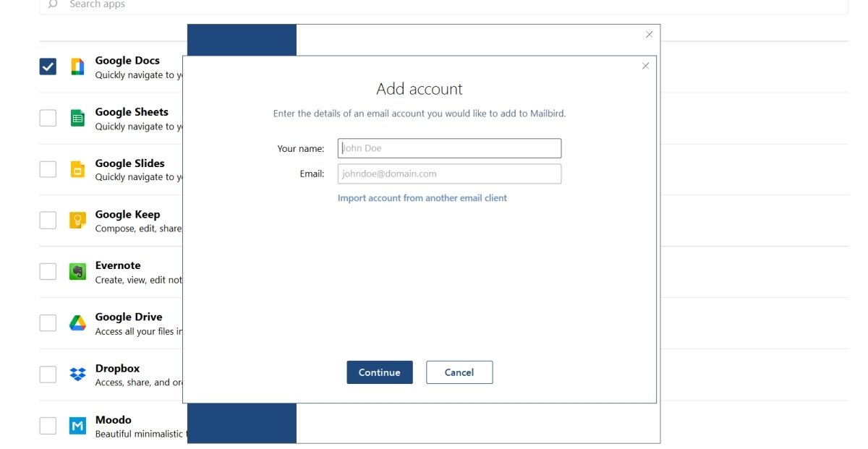868x449 pixels.
Task: Click the Dropbox app icon
Action: (77, 374)
